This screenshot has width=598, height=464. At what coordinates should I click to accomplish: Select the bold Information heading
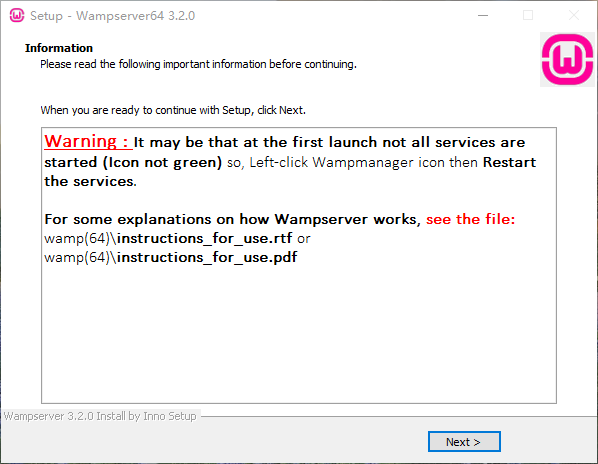coord(59,48)
